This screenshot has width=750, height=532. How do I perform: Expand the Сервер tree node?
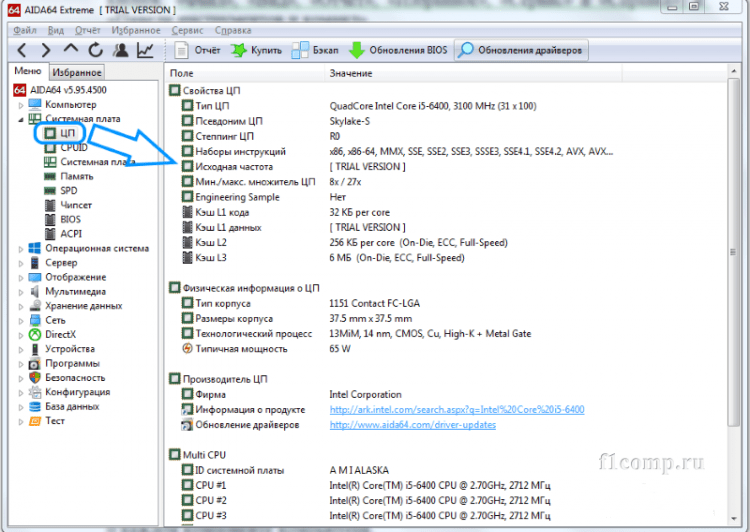tap(21, 263)
